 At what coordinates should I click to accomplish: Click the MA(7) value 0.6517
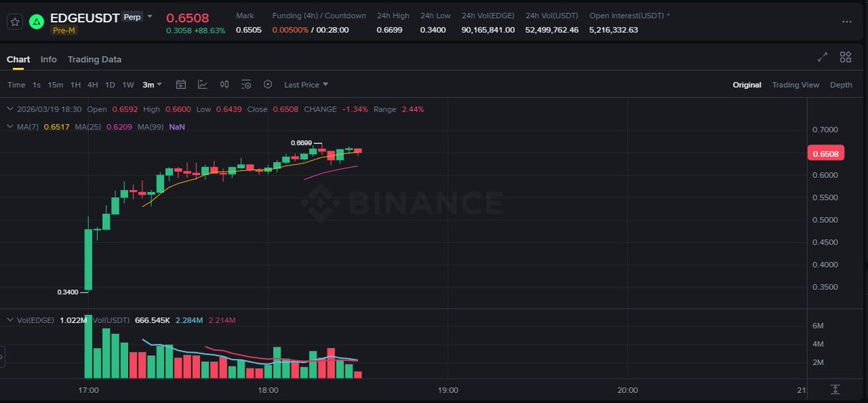point(57,127)
